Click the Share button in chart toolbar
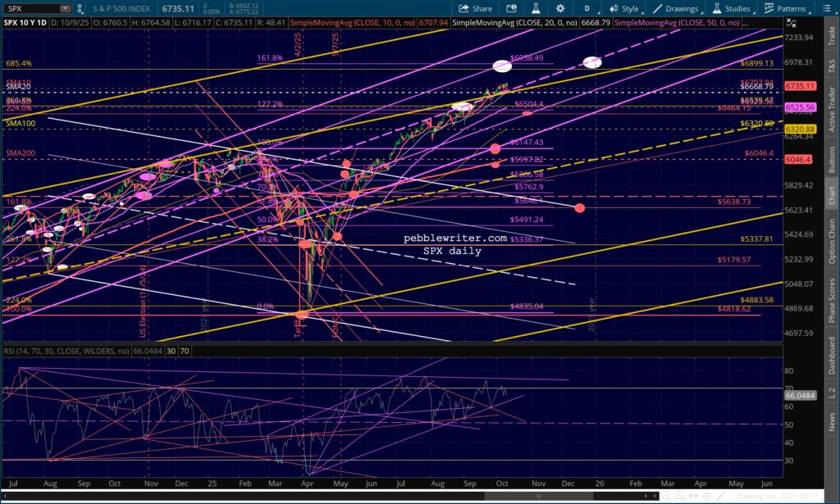Viewport: 840px width, 504px height. [475, 8]
